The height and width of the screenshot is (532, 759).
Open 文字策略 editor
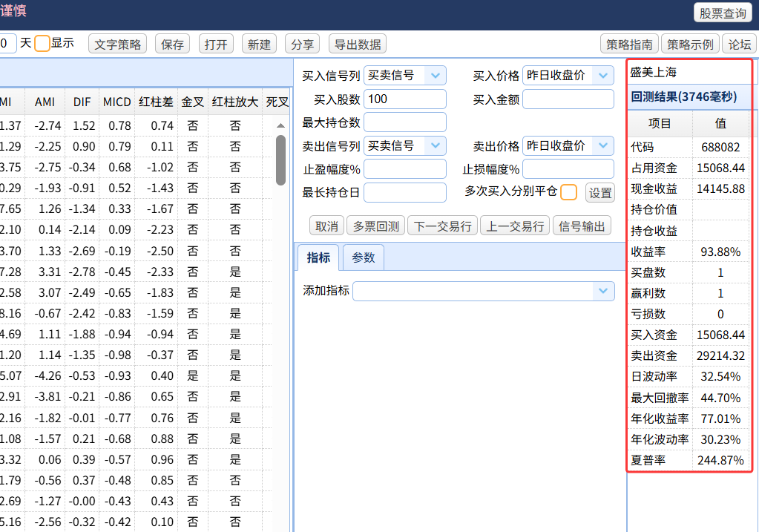(x=118, y=44)
